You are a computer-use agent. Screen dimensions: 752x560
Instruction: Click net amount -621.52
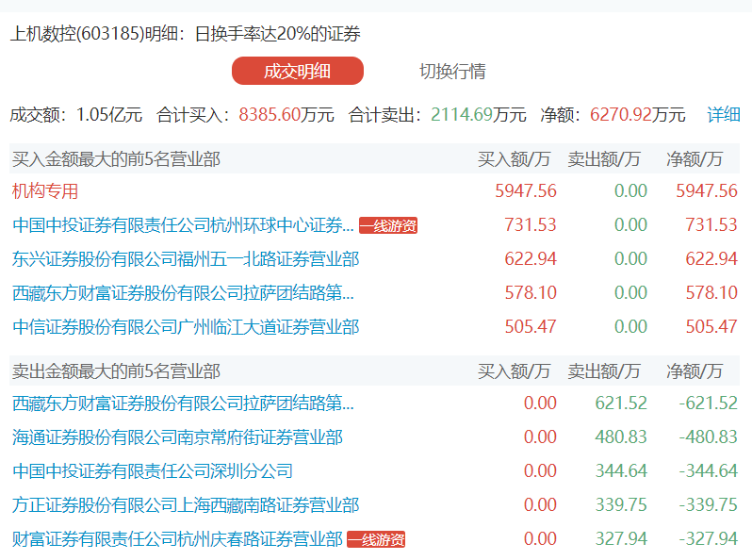(x=709, y=404)
